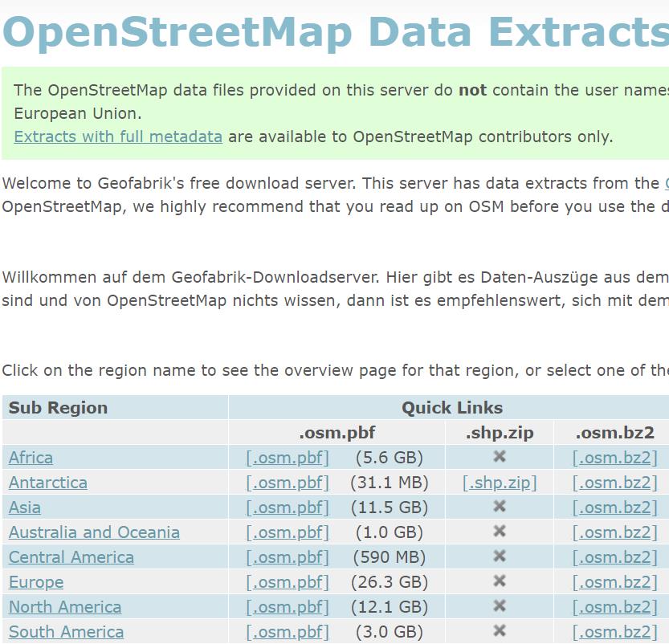The image size is (669, 644).
Task: Click the bold word 'not' in the notice
Action: point(472,91)
